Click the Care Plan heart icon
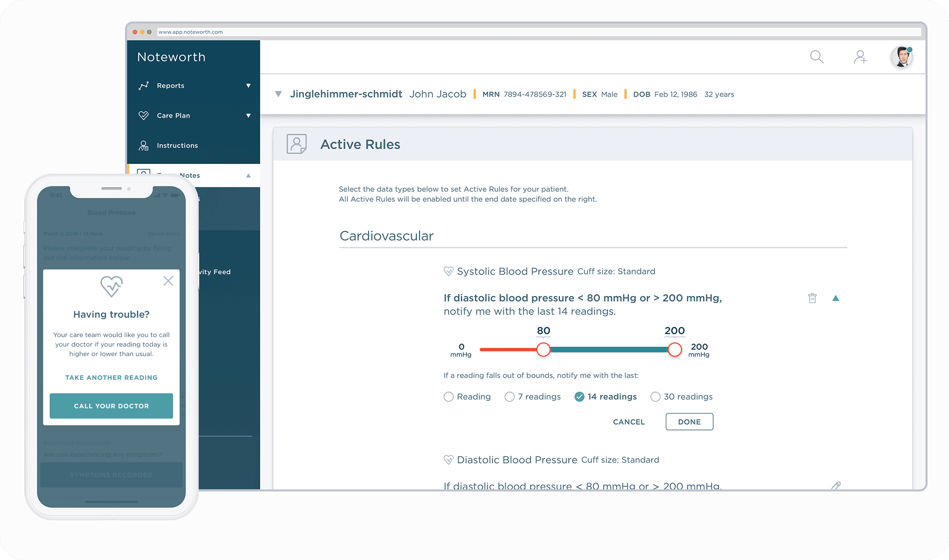Image resolution: width=949 pixels, height=560 pixels. [144, 116]
